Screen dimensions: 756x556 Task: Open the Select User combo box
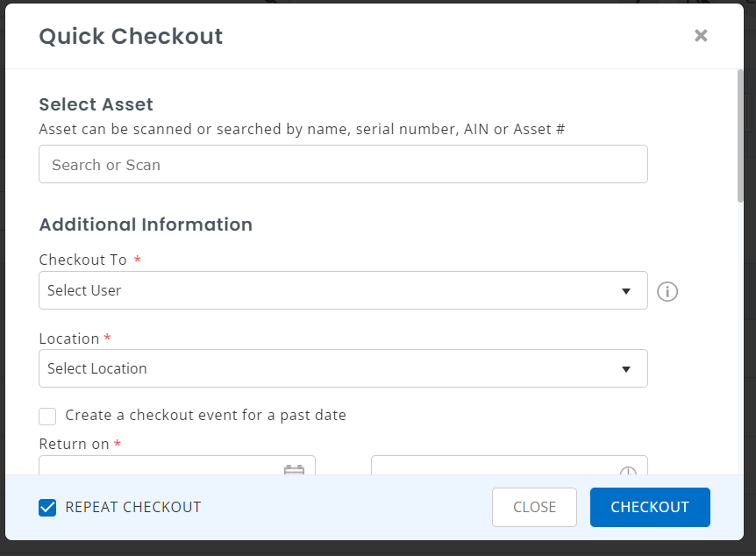coord(333,290)
